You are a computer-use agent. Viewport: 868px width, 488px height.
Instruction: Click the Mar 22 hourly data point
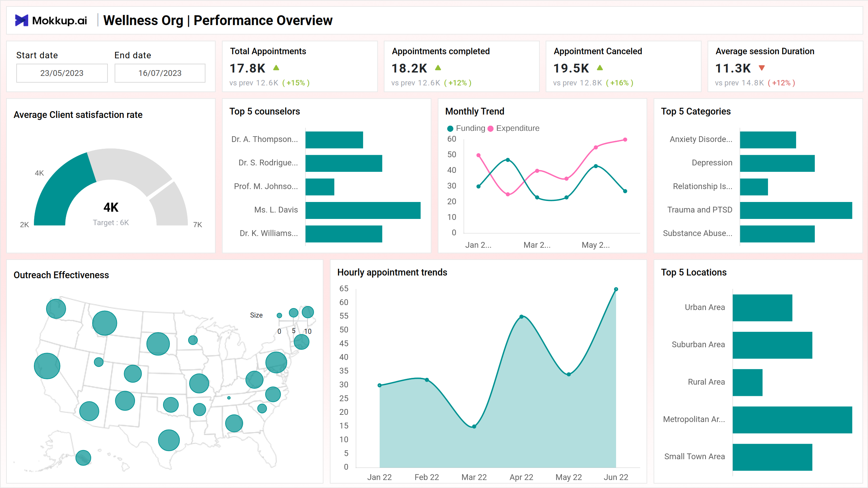(474, 427)
